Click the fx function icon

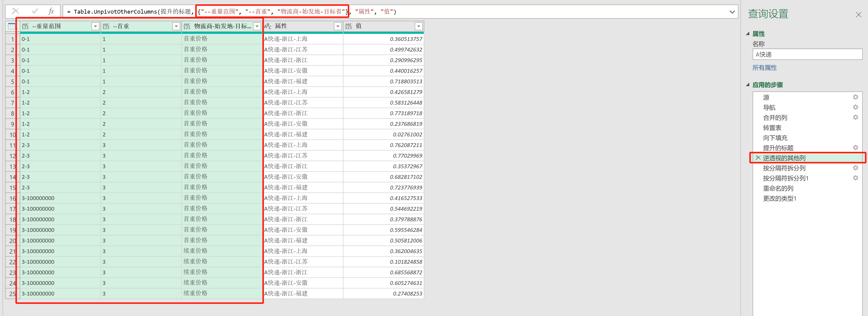pos(51,11)
